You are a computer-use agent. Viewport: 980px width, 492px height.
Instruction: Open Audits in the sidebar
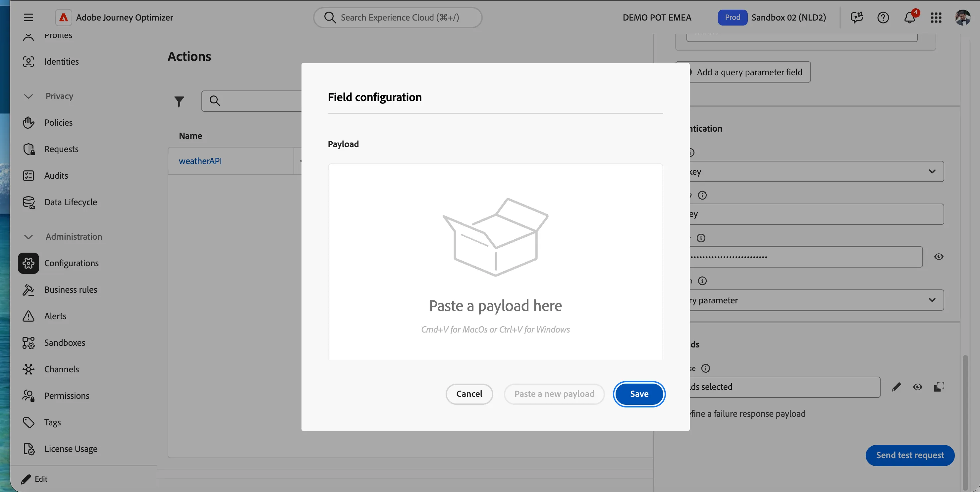coord(56,176)
